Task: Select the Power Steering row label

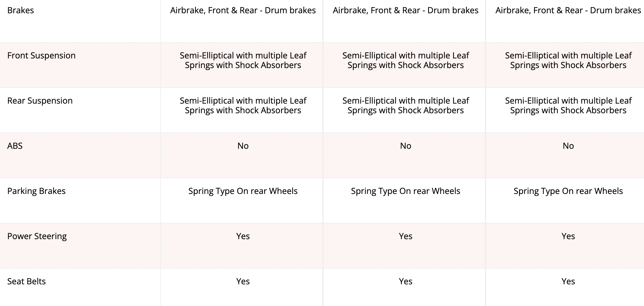Action: pyautogui.click(x=37, y=236)
